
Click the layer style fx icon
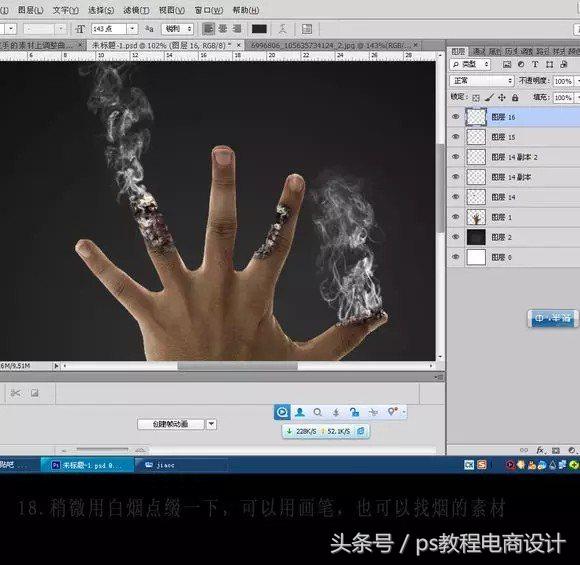point(540,450)
